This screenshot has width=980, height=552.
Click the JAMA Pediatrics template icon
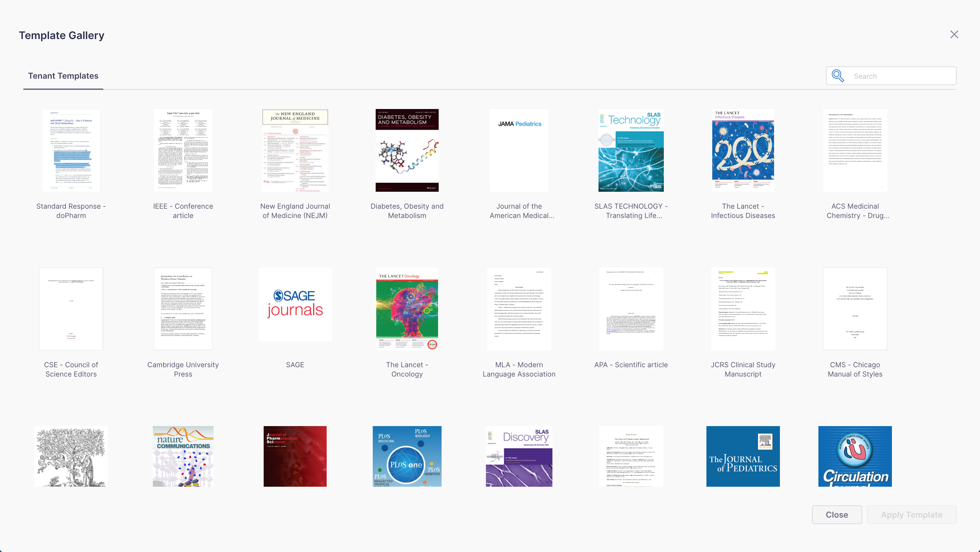pyautogui.click(x=519, y=150)
